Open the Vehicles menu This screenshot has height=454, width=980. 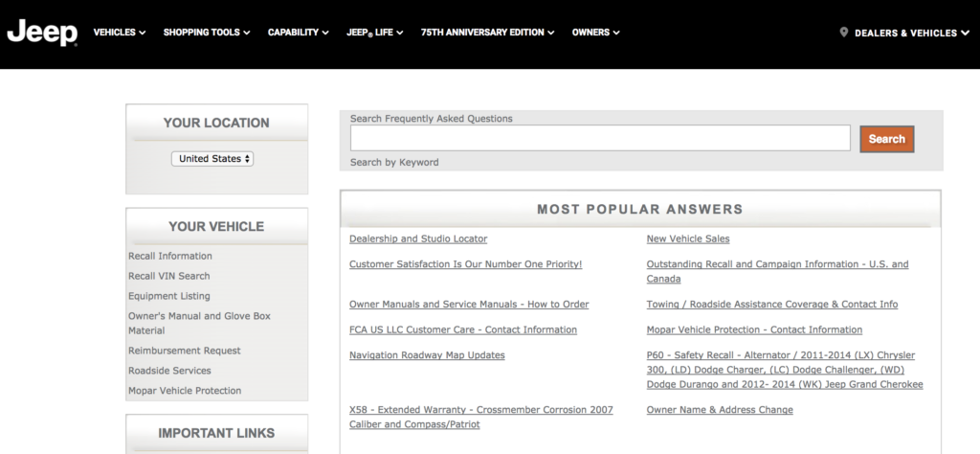click(x=120, y=33)
